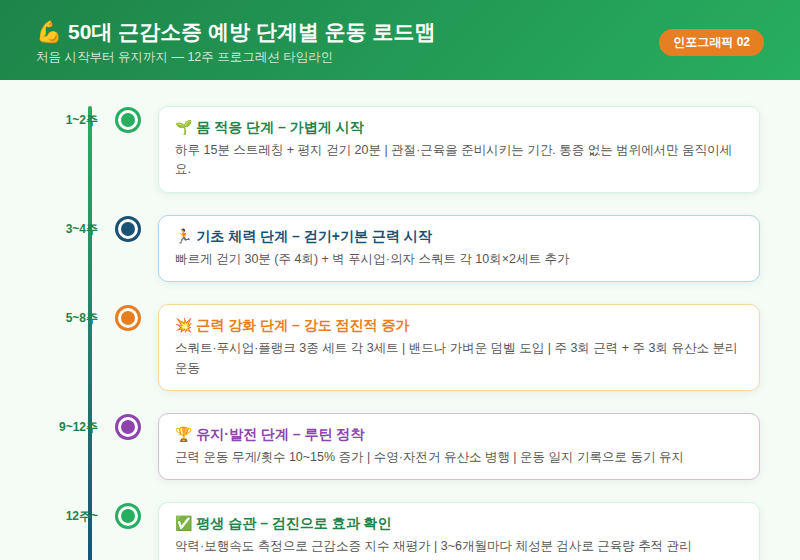Click the title 50대 근감소증 예방 단계별 운동 로드맵
This screenshot has width=800, height=560.
251,32
